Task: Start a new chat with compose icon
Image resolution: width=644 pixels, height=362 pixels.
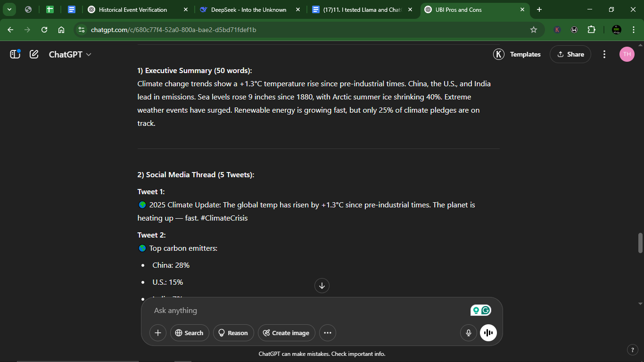Action: click(34, 54)
